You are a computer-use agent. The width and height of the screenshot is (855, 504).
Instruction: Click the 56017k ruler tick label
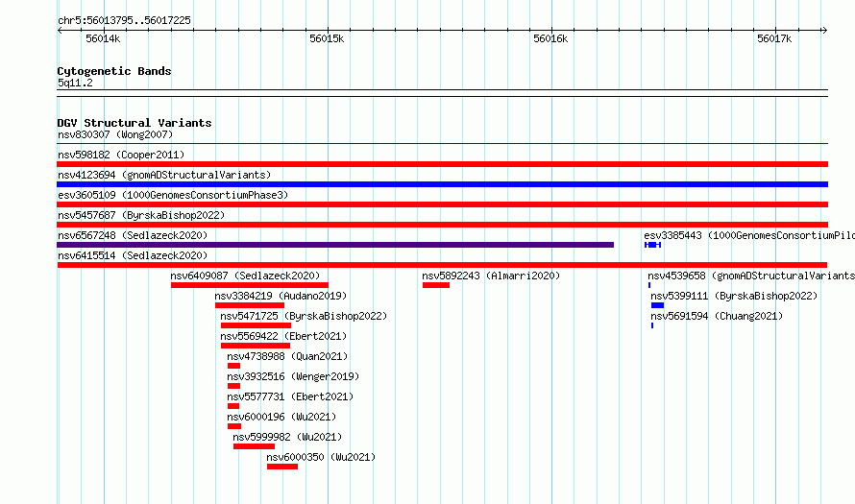point(774,38)
